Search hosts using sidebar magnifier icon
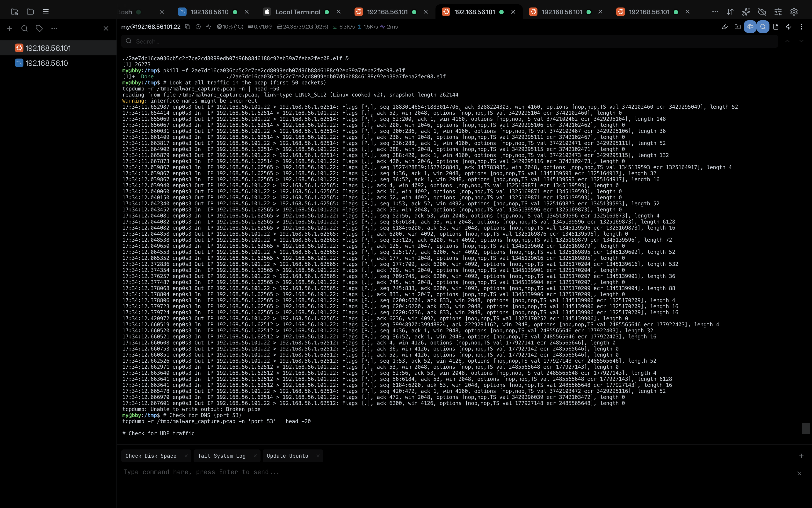The image size is (812, 508). [x=24, y=29]
